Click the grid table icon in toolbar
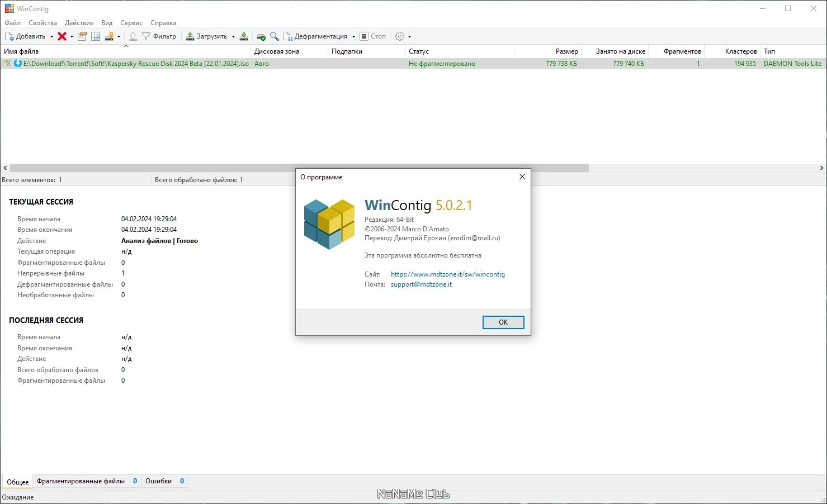 pyautogui.click(x=96, y=36)
